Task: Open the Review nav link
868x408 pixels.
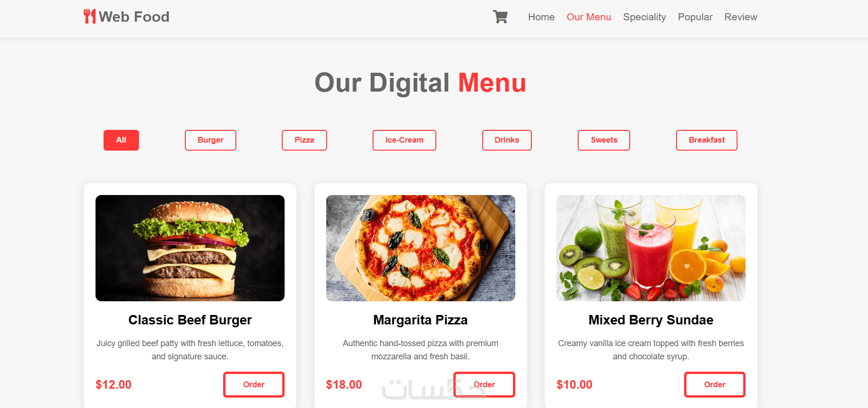Action: click(x=740, y=17)
